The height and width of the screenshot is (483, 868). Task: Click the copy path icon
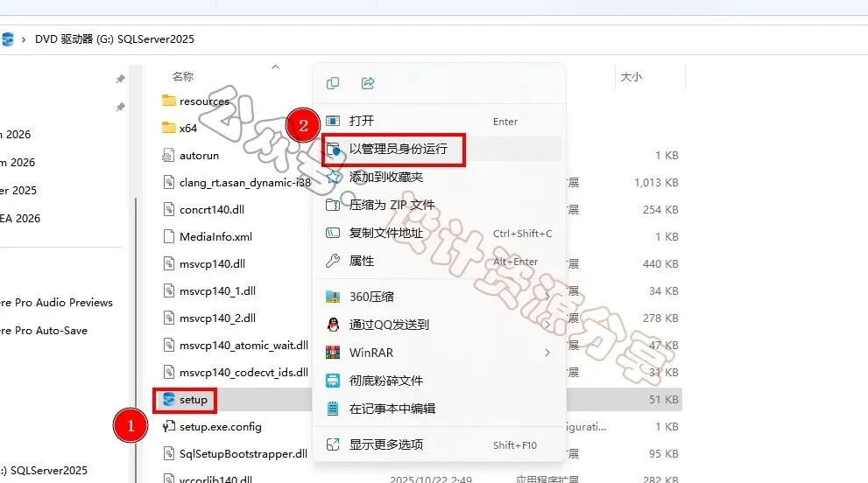point(333,233)
